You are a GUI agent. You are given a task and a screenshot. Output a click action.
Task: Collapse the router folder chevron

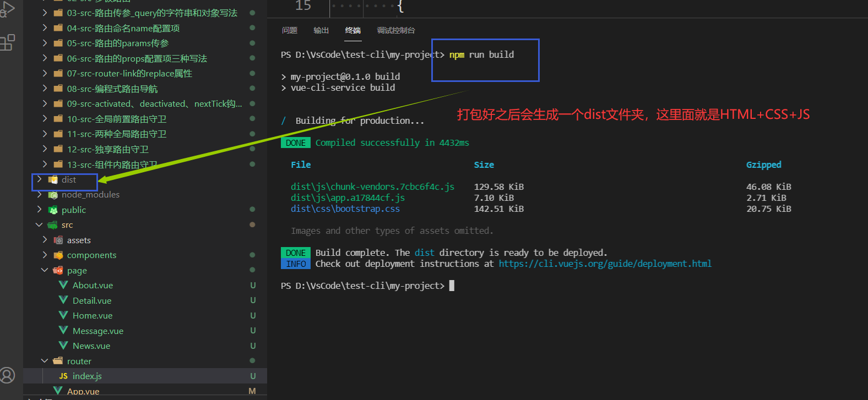[x=45, y=361]
